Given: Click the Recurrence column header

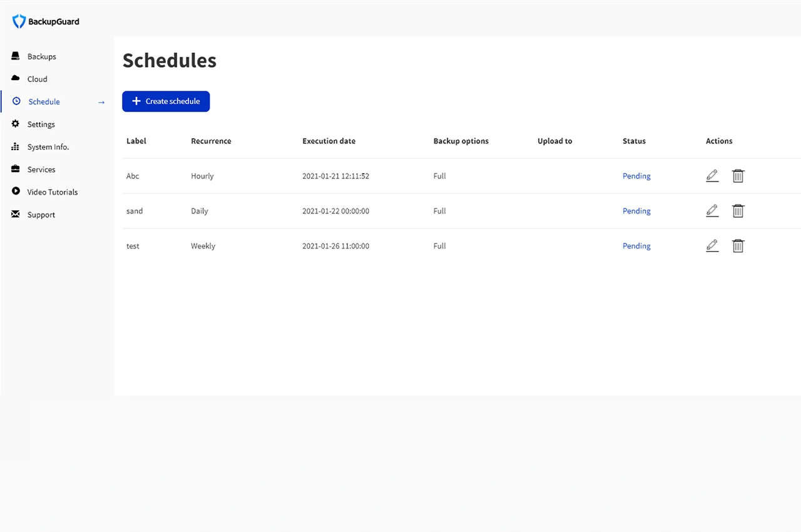Looking at the screenshot, I should point(211,141).
